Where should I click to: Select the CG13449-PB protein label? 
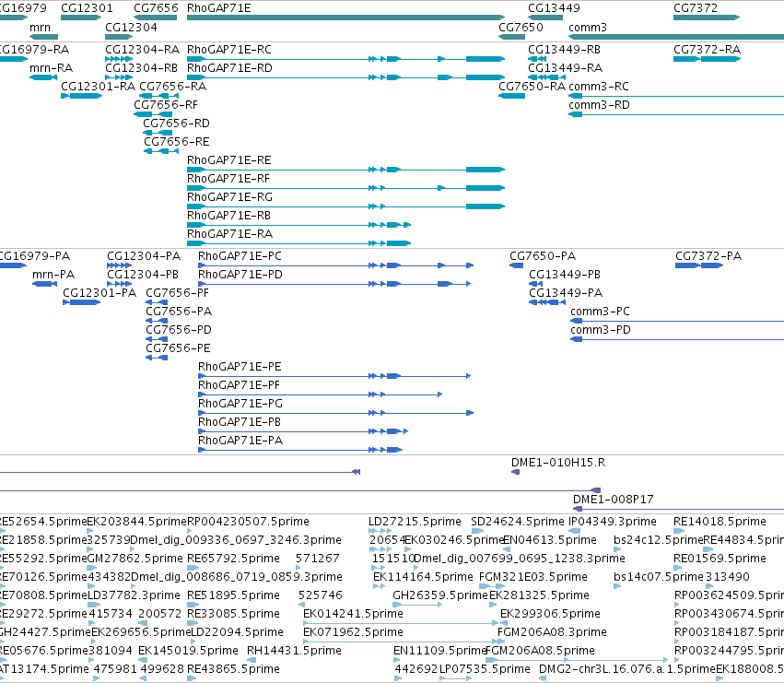click(565, 275)
